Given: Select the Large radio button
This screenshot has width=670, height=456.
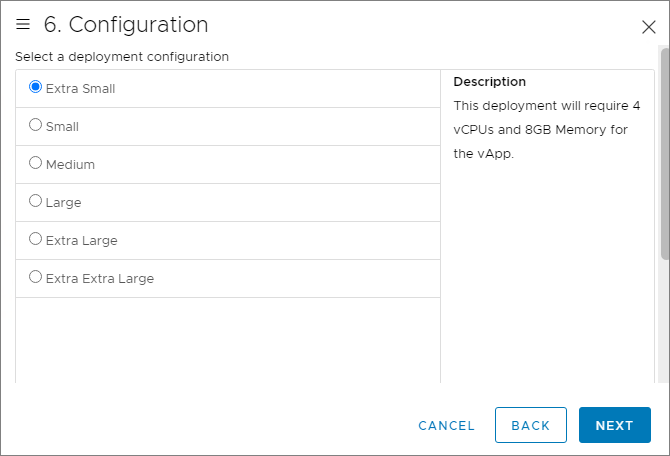Looking at the screenshot, I should tap(36, 201).
